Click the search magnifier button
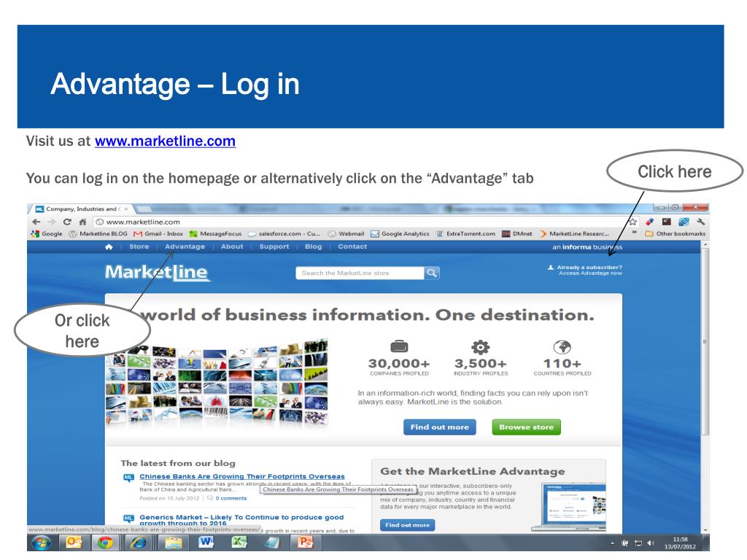Screen dimensions: 747x560 tap(432, 273)
